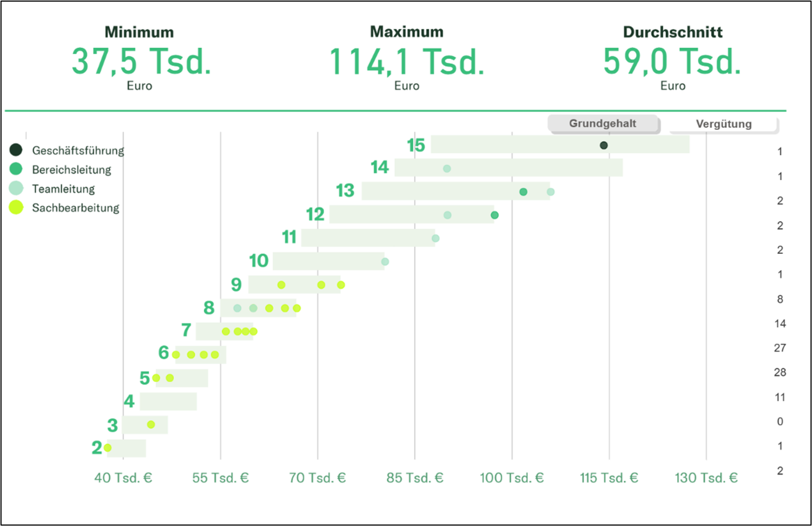This screenshot has width=812, height=526.
Task: Click the Bereichsleitung dot in band 12
Action: coord(494,215)
